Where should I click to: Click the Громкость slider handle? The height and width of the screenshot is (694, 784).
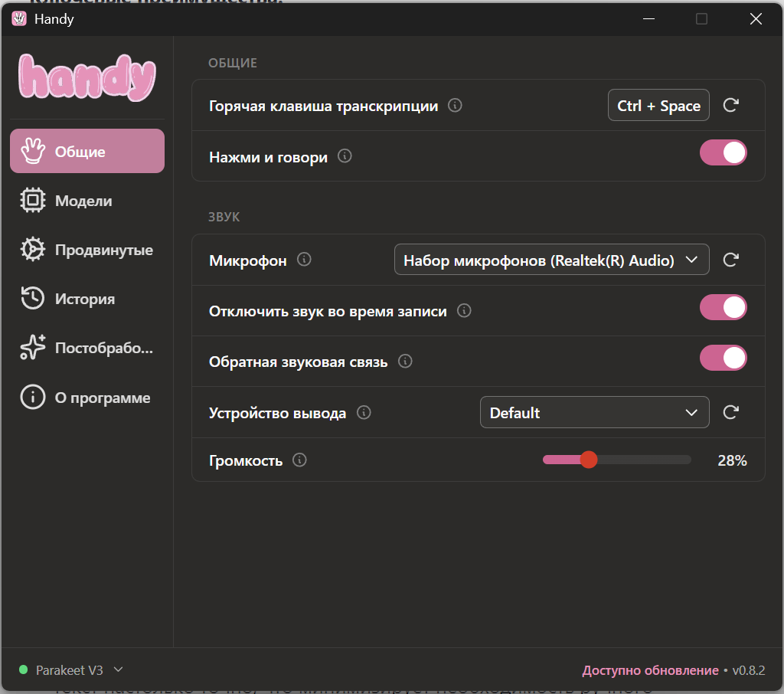click(589, 460)
